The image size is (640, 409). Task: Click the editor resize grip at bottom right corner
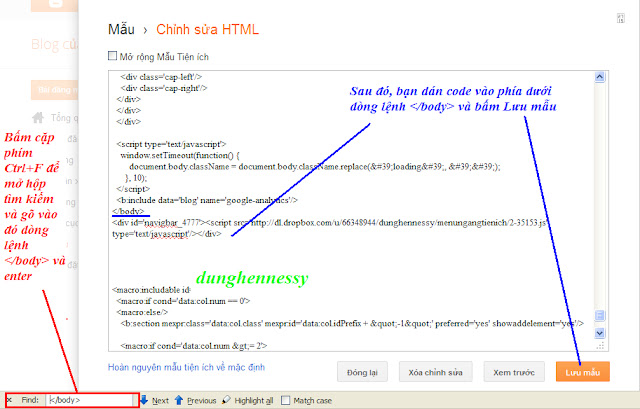pos(600,346)
